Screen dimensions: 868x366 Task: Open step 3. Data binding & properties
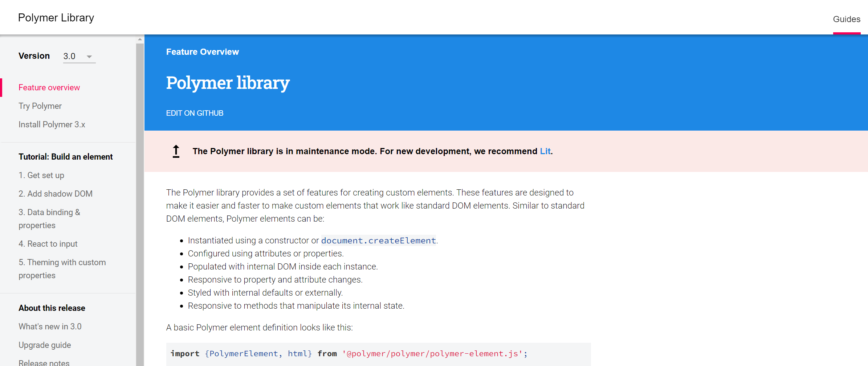pyautogui.click(x=49, y=219)
